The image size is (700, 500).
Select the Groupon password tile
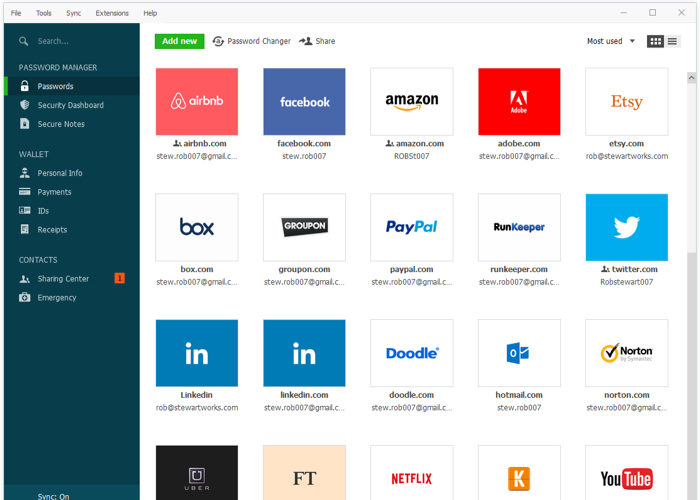(304, 227)
